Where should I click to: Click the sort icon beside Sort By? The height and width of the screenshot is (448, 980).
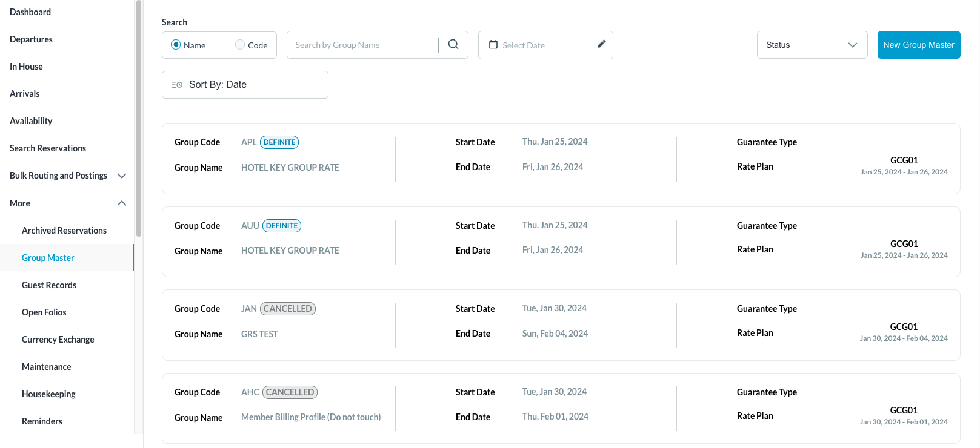[x=177, y=85]
